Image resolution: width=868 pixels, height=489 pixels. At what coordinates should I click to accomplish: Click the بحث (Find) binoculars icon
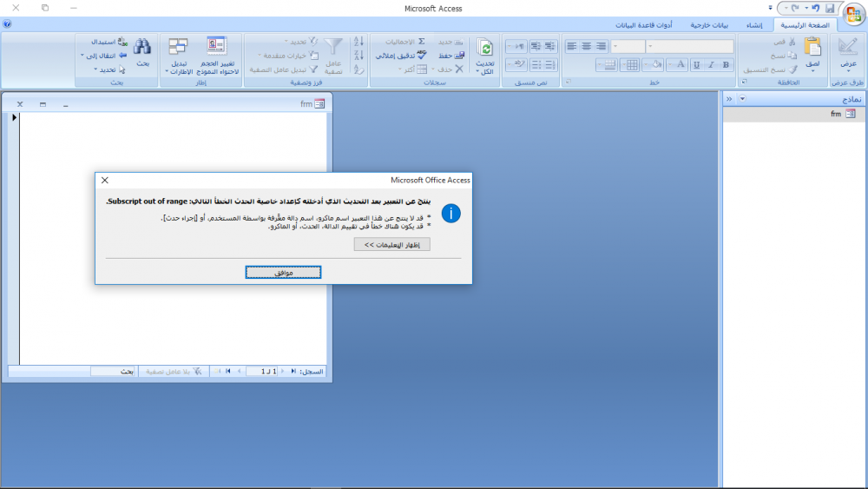point(142,46)
